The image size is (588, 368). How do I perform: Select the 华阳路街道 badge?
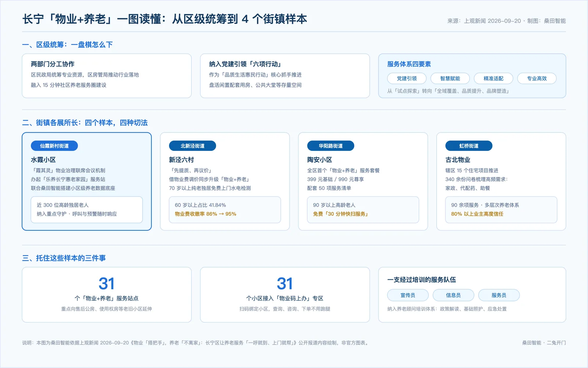(x=331, y=146)
